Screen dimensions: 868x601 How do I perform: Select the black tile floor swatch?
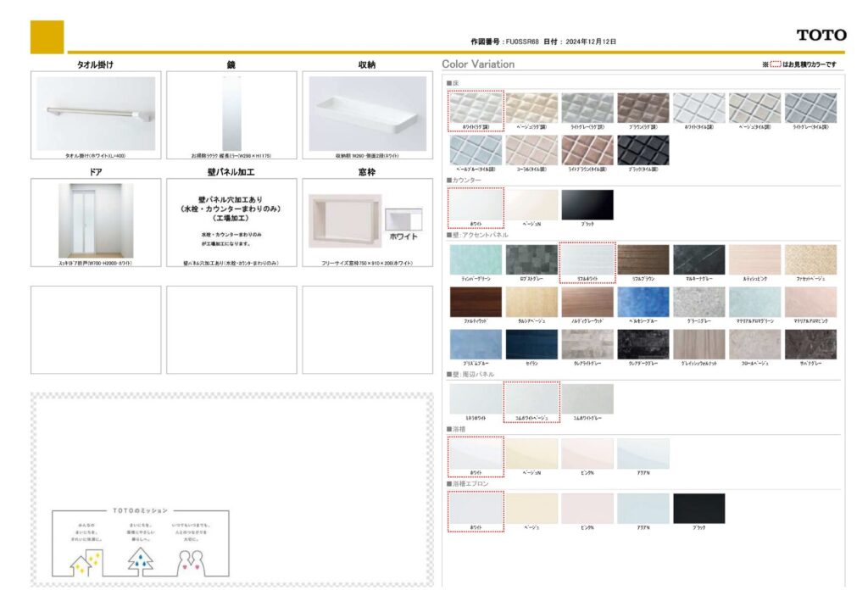click(643, 150)
